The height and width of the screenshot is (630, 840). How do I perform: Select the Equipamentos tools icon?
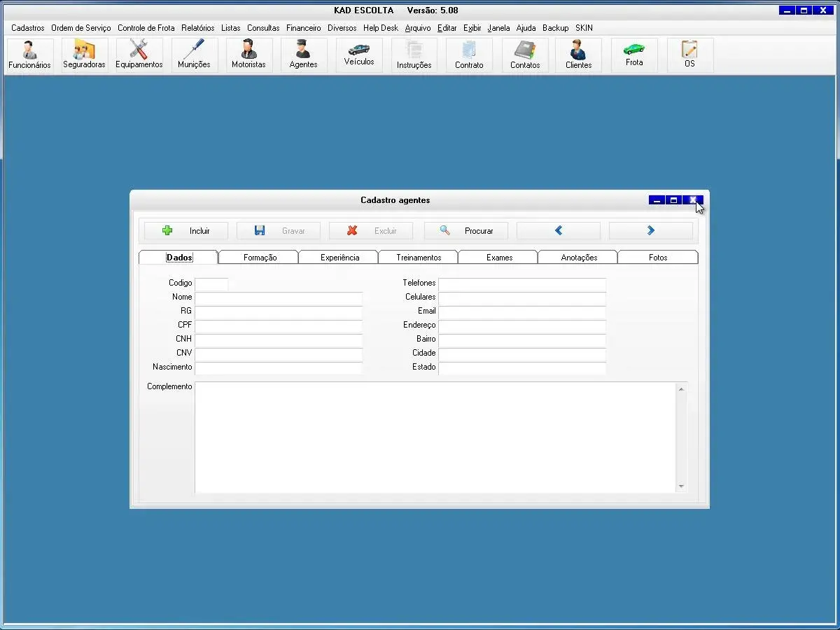coord(139,55)
